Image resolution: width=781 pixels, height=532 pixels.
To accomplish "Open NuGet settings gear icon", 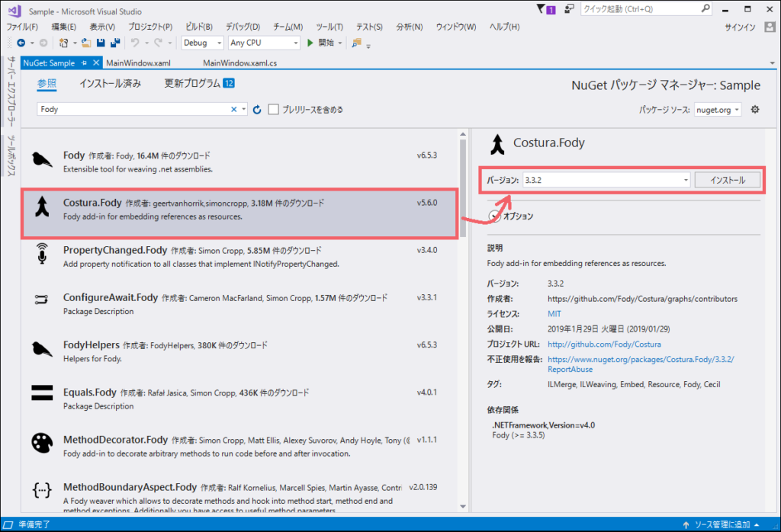I will click(755, 110).
